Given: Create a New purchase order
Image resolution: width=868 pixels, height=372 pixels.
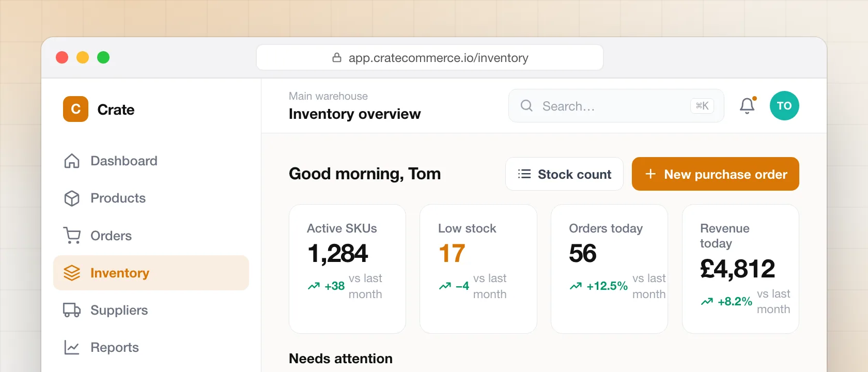Looking at the screenshot, I should click(x=716, y=174).
